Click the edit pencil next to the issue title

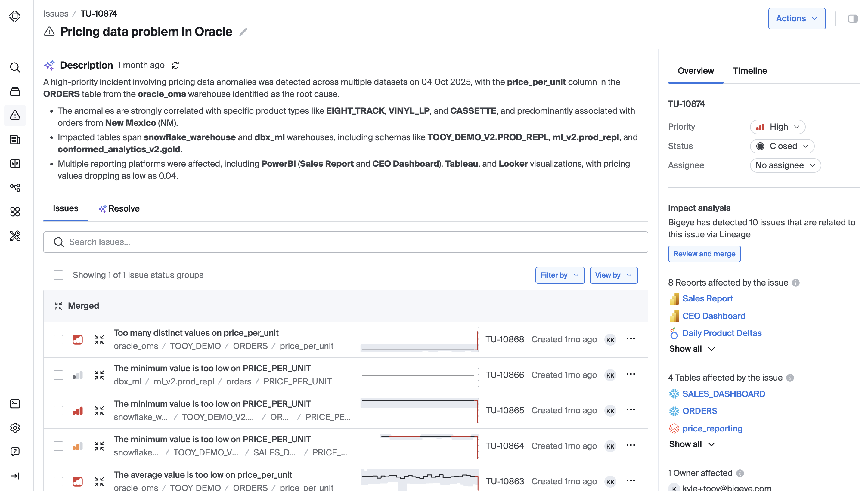243,32
